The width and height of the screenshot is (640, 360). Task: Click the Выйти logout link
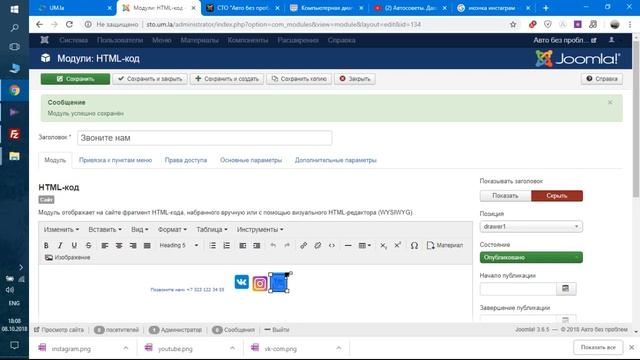[x=277, y=330]
